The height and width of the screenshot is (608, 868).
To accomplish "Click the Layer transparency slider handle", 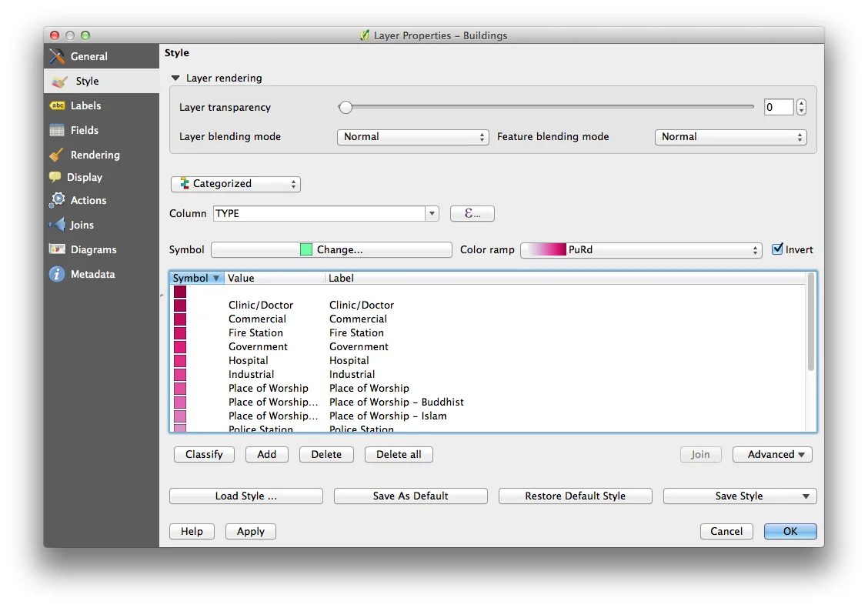I will click(346, 107).
